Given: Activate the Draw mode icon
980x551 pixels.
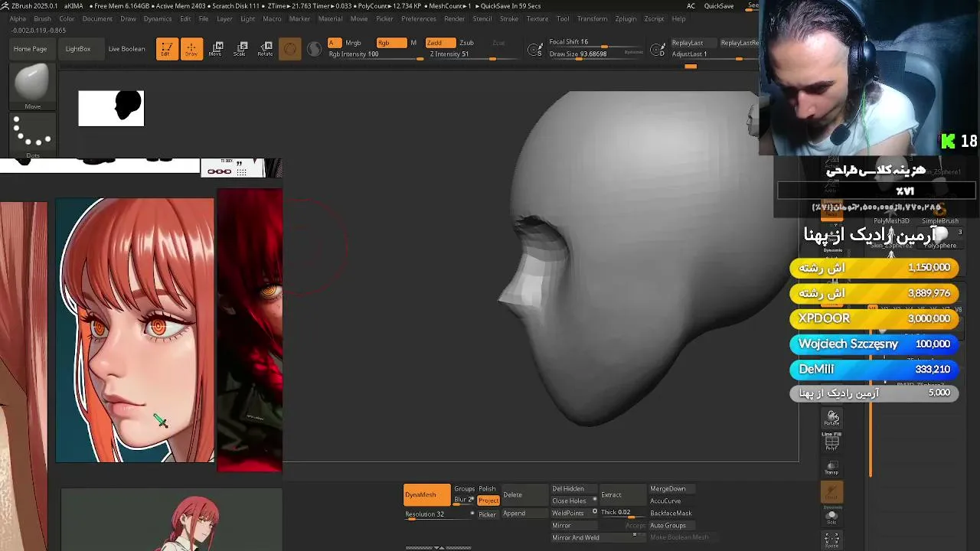Looking at the screenshot, I should tap(191, 49).
